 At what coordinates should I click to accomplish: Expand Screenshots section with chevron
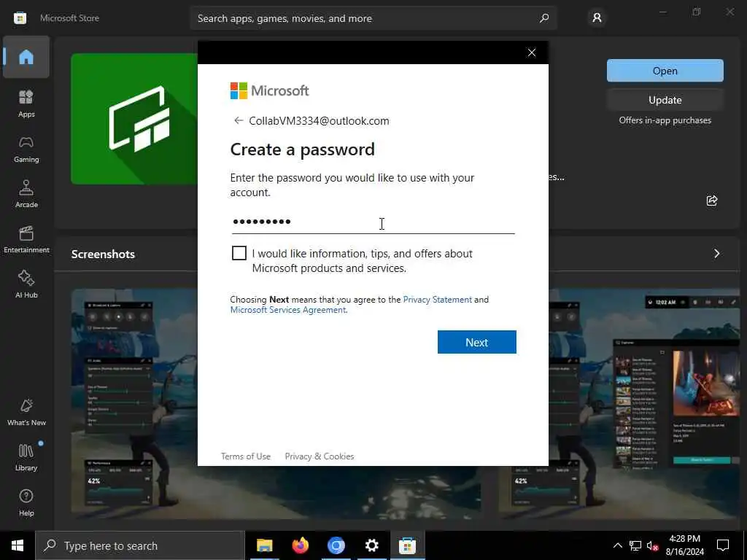pos(716,253)
